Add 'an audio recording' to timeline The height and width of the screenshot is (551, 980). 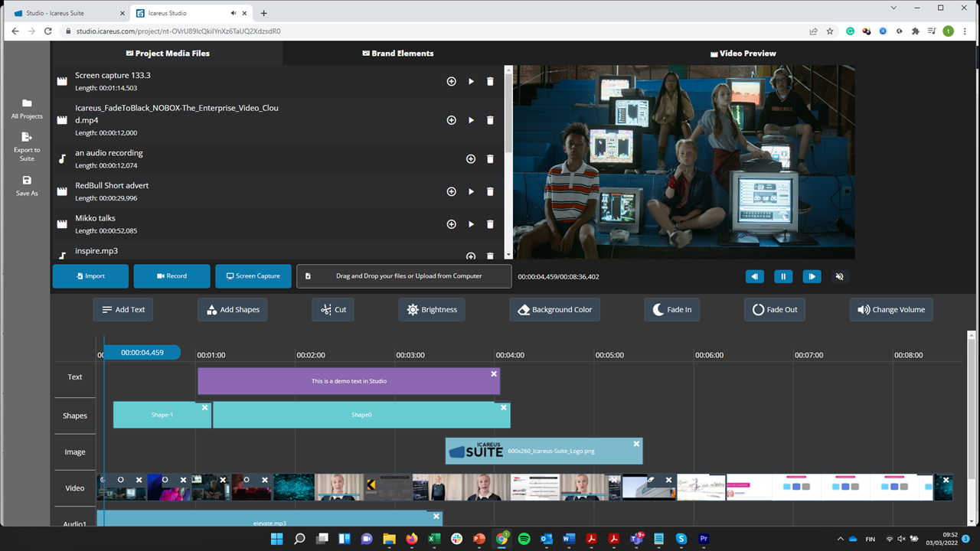[471, 159]
